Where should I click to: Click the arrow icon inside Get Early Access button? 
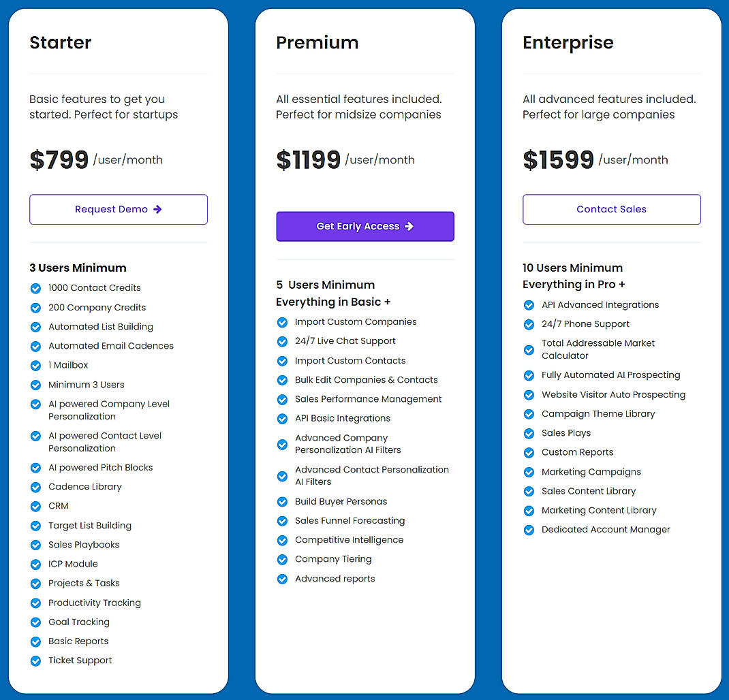tap(409, 226)
